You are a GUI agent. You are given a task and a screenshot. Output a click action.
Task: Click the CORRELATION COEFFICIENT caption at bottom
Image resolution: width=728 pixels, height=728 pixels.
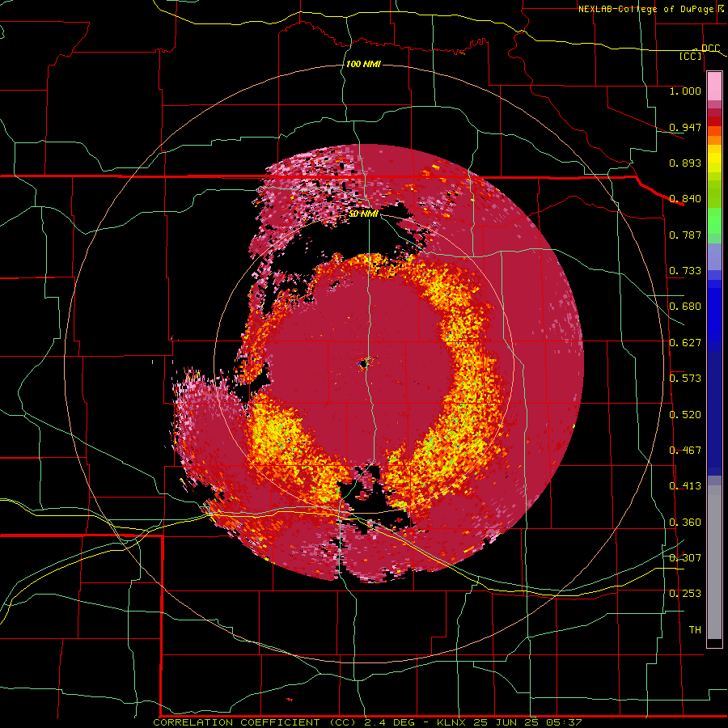coord(367,722)
